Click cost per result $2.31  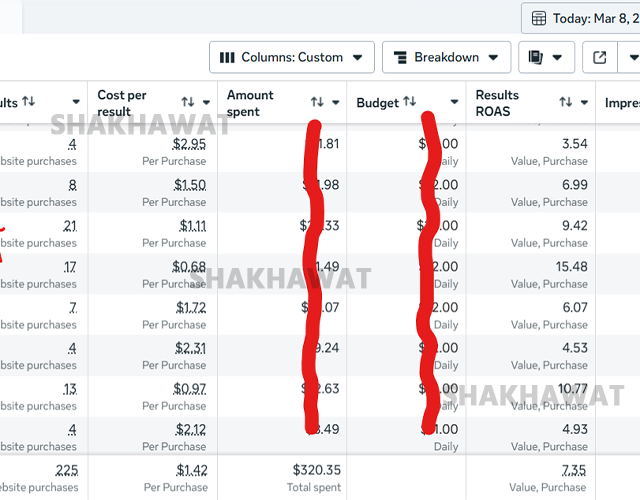tap(190, 348)
